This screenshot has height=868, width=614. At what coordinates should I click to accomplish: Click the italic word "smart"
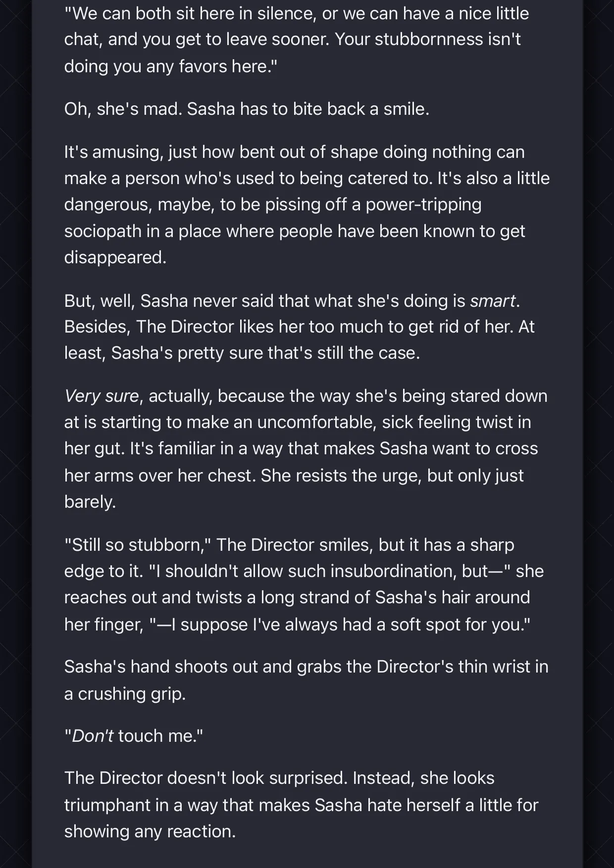(493, 301)
